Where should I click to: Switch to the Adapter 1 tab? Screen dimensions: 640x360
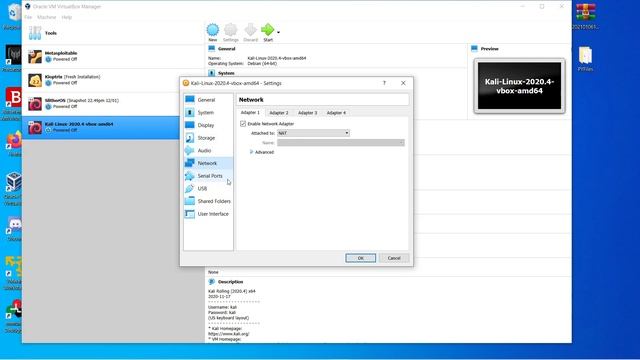point(250,112)
